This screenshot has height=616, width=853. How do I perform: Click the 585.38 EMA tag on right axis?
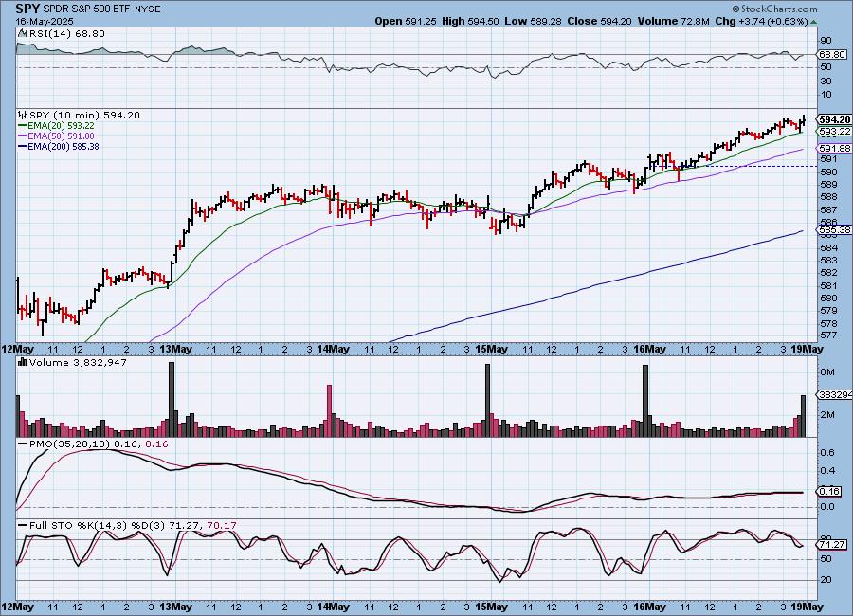click(x=834, y=230)
